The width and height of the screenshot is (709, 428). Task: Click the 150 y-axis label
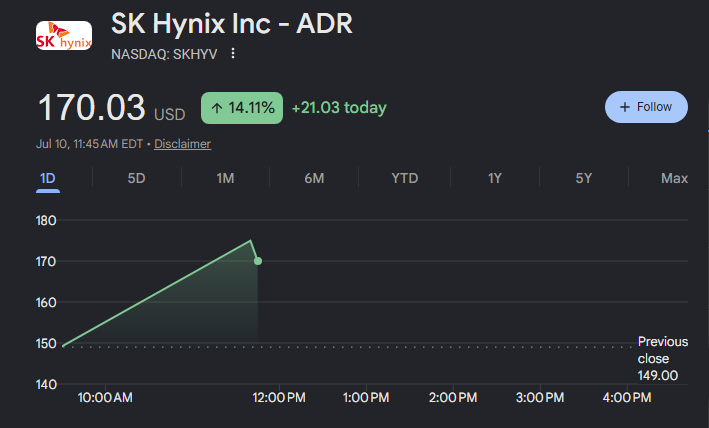(x=46, y=344)
